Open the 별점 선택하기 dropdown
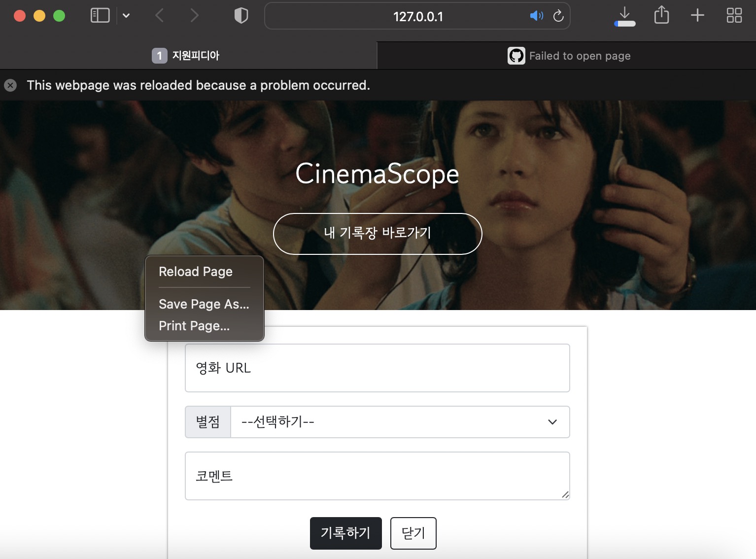The height and width of the screenshot is (559, 756). click(400, 422)
